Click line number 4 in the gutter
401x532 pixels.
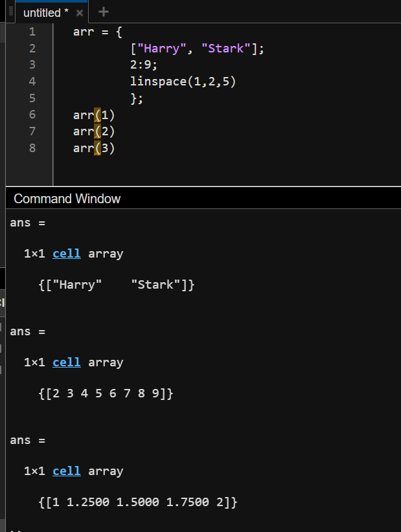[x=32, y=82]
